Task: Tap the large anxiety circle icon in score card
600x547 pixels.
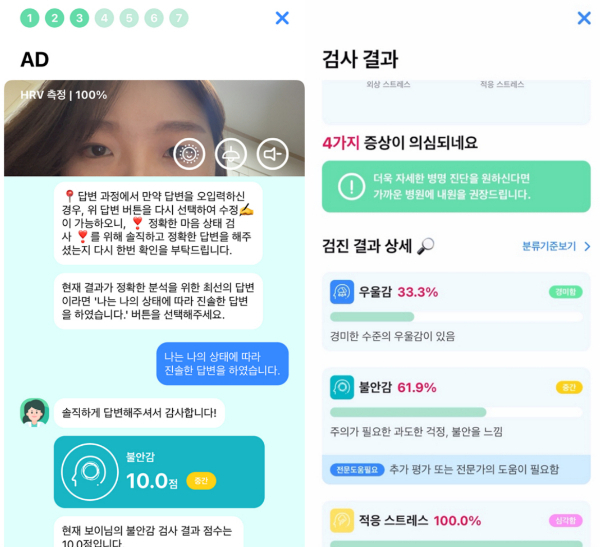Action: 90,472
